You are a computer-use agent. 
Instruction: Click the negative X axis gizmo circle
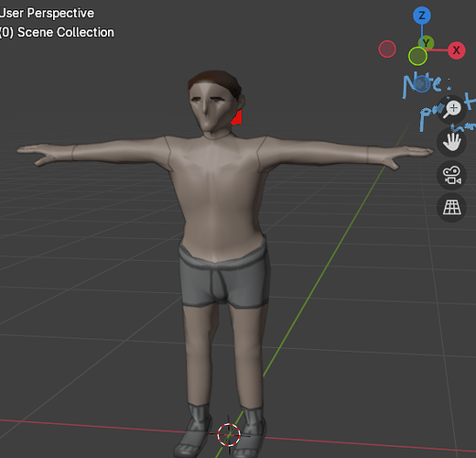387,49
